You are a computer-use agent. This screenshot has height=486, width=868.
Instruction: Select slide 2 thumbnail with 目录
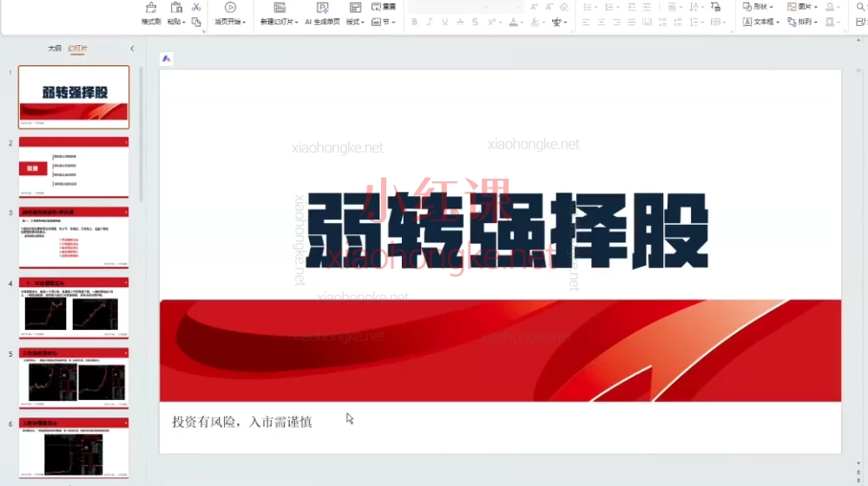click(74, 167)
